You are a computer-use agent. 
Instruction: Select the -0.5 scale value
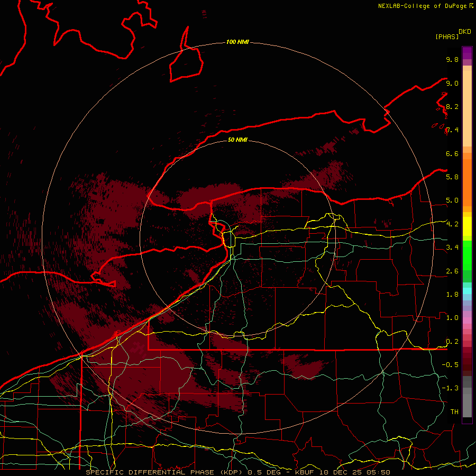(450, 364)
